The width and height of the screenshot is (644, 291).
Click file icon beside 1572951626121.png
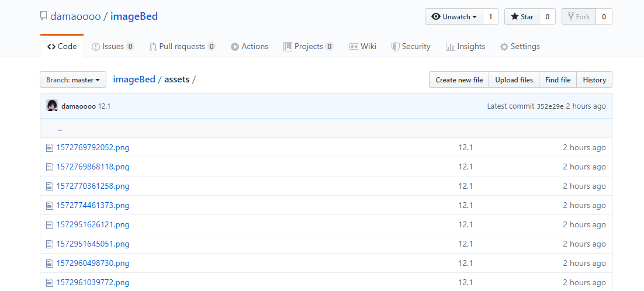(50, 225)
